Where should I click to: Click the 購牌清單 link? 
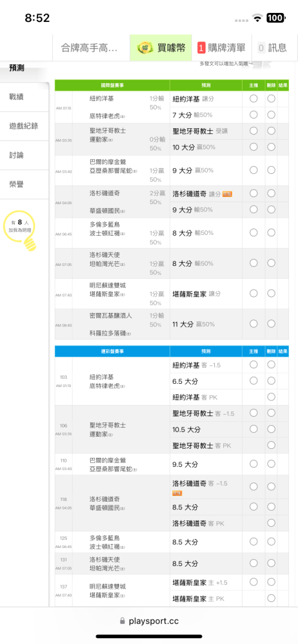click(x=226, y=48)
